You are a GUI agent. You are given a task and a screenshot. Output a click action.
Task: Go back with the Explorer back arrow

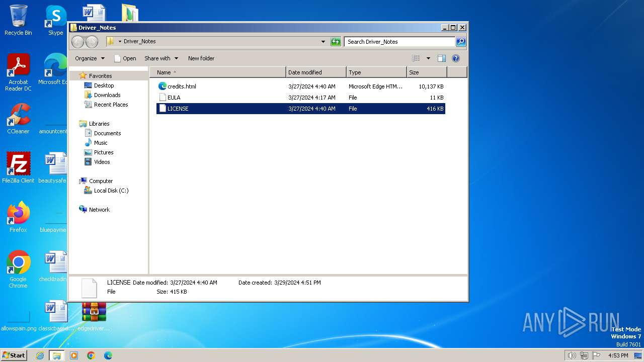pos(77,42)
